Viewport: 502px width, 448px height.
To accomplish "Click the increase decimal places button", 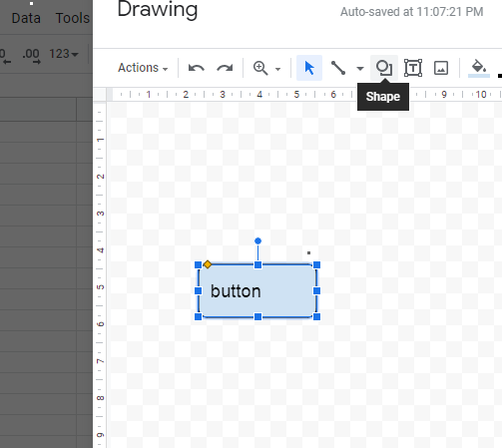I will (31, 56).
